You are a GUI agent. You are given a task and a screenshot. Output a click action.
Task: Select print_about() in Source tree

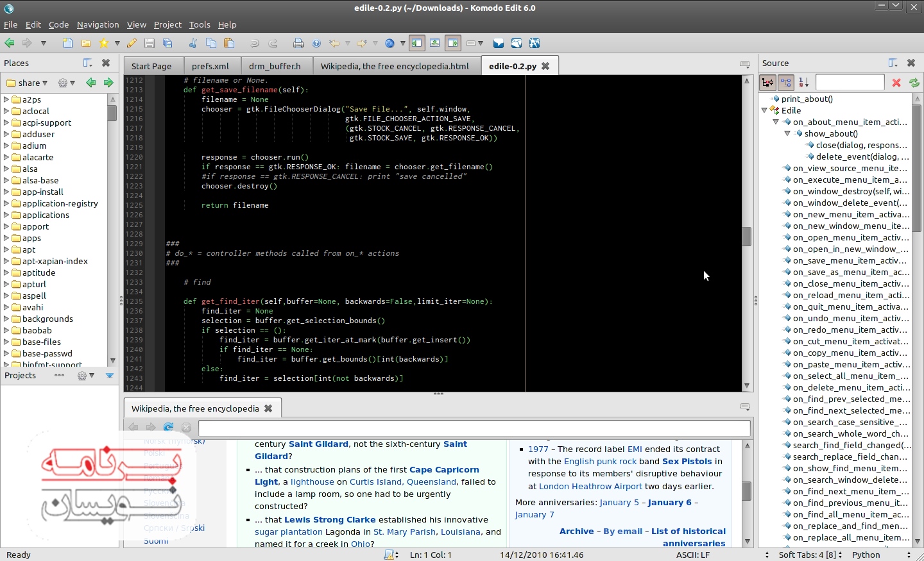tap(807, 99)
